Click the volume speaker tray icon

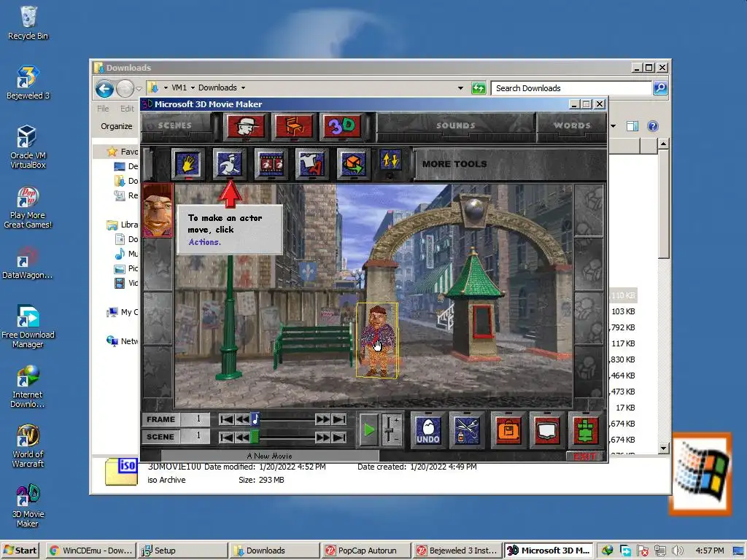[678, 551]
